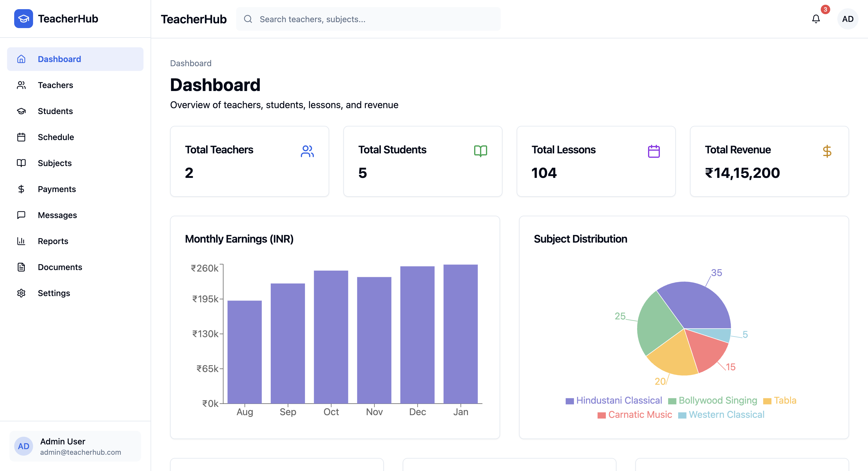Open Documents from the sidebar
The width and height of the screenshot is (868, 471).
click(75, 267)
